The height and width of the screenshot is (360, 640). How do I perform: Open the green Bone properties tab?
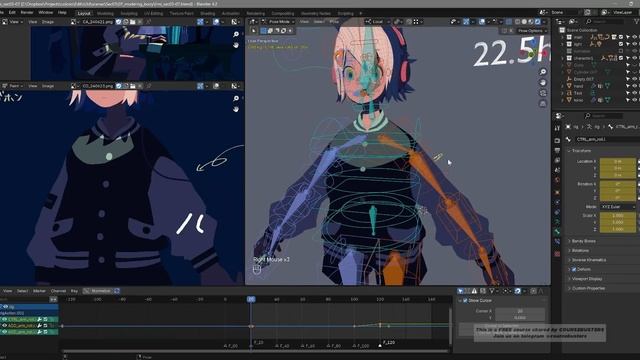558,232
